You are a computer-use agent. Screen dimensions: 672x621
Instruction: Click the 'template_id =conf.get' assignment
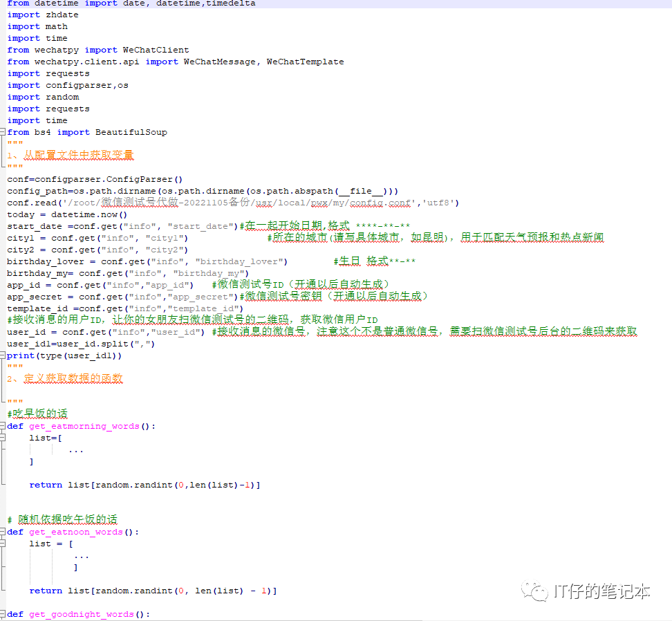(x=125, y=308)
